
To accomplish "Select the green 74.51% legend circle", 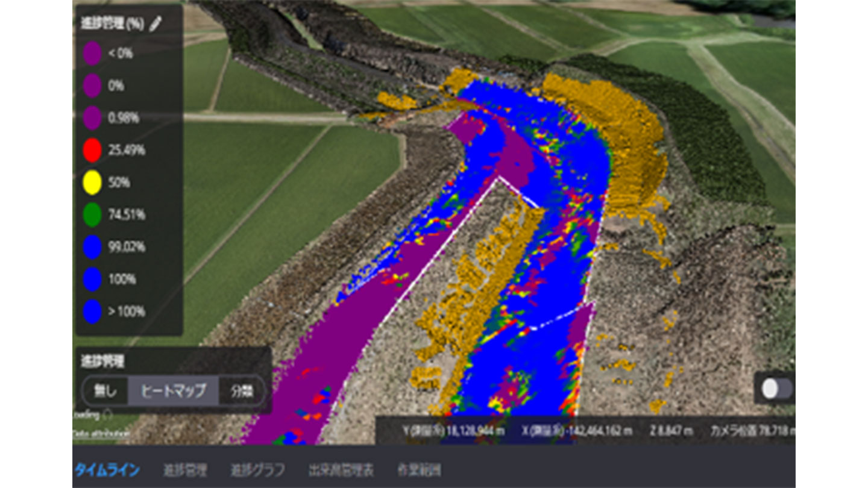I will (92, 215).
